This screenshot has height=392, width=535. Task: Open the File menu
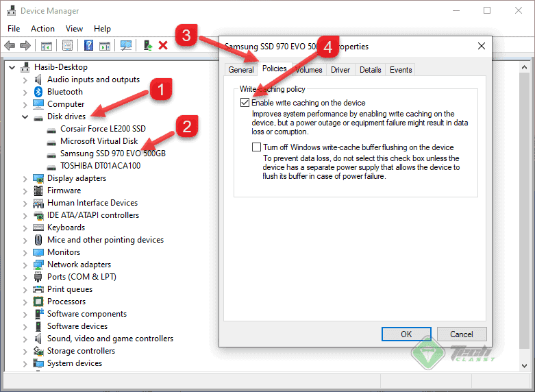(x=14, y=29)
